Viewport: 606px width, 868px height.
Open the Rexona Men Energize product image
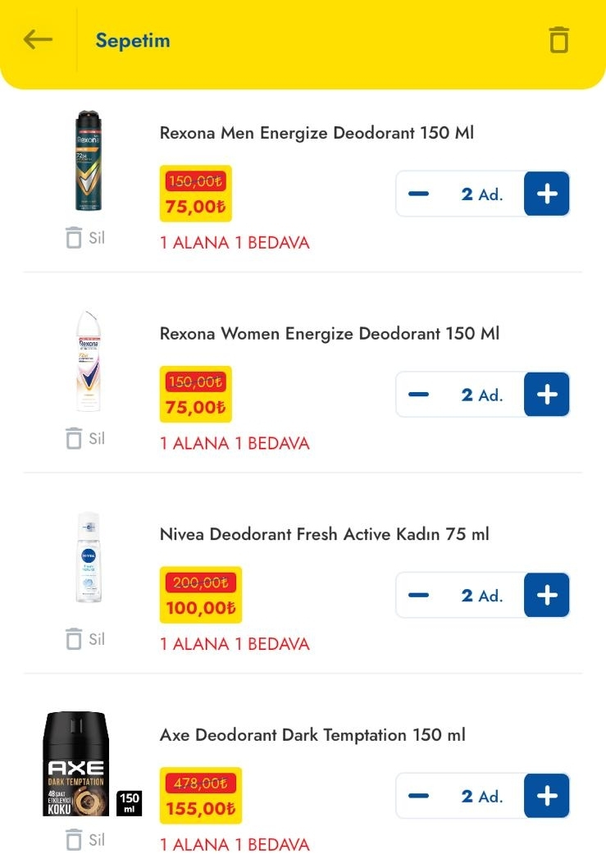88,160
